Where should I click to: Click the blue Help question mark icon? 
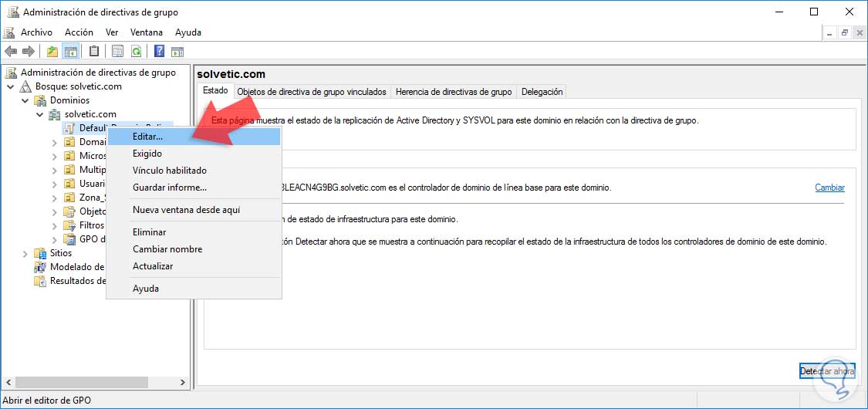tap(159, 52)
